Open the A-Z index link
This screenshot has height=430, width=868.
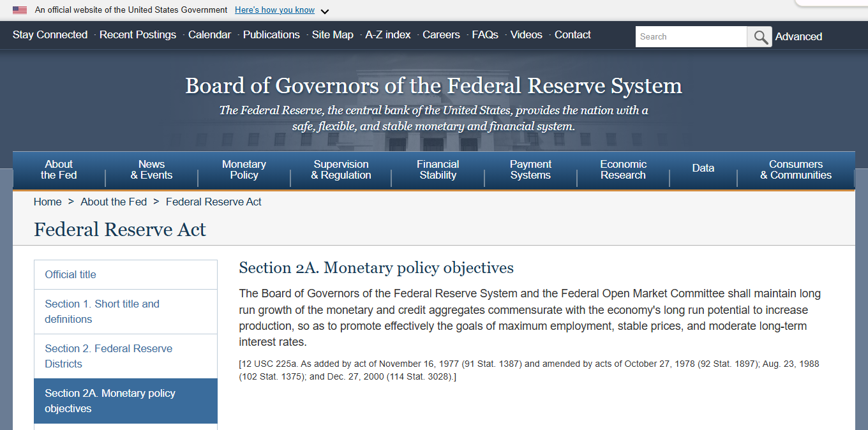coord(388,34)
